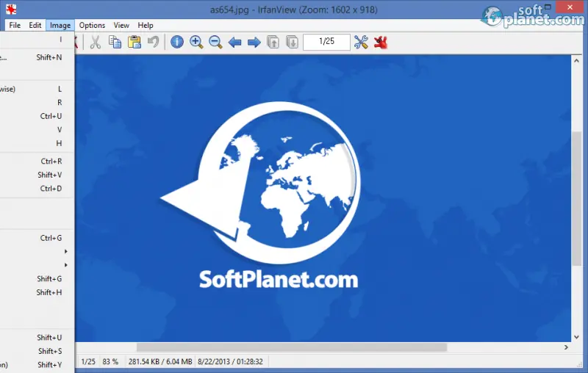Go to previous image with left blue arrow
588x373 pixels.
click(x=235, y=43)
